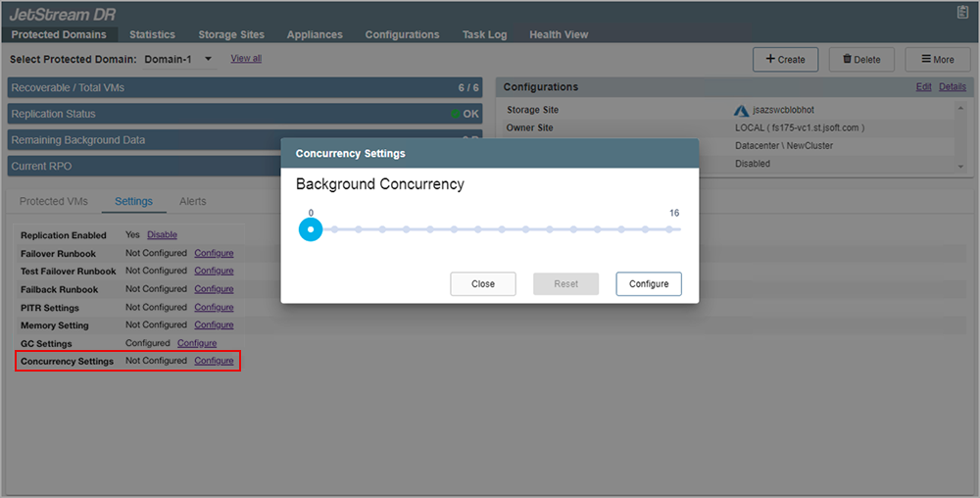Click the Background Concurrency slider handle
The width and height of the screenshot is (980, 498).
(311, 229)
